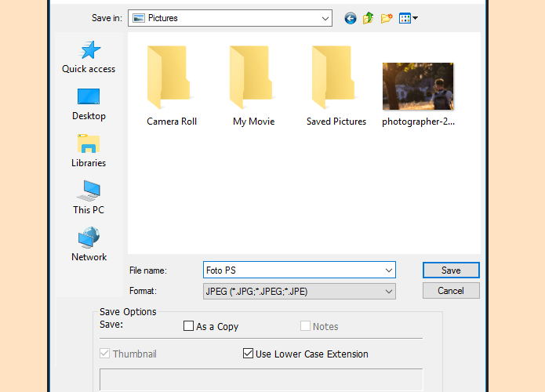Go to Desktop in sidebar
Image resolution: width=545 pixels, height=392 pixels.
click(89, 104)
